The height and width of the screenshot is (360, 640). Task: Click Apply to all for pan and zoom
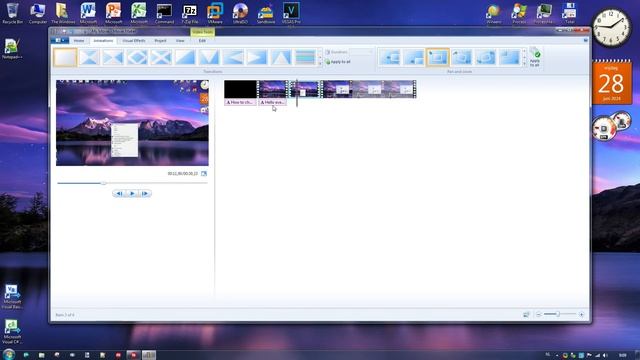(x=535, y=57)
